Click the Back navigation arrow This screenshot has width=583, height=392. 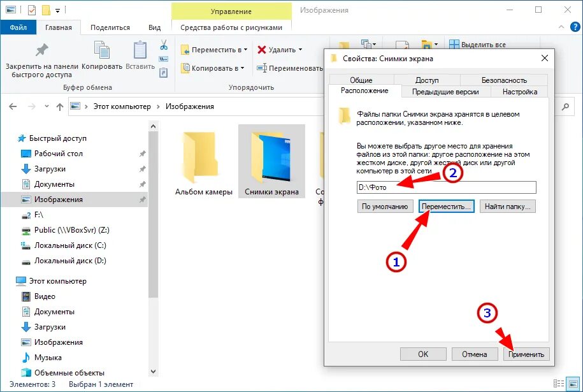[x=13, y=106]
